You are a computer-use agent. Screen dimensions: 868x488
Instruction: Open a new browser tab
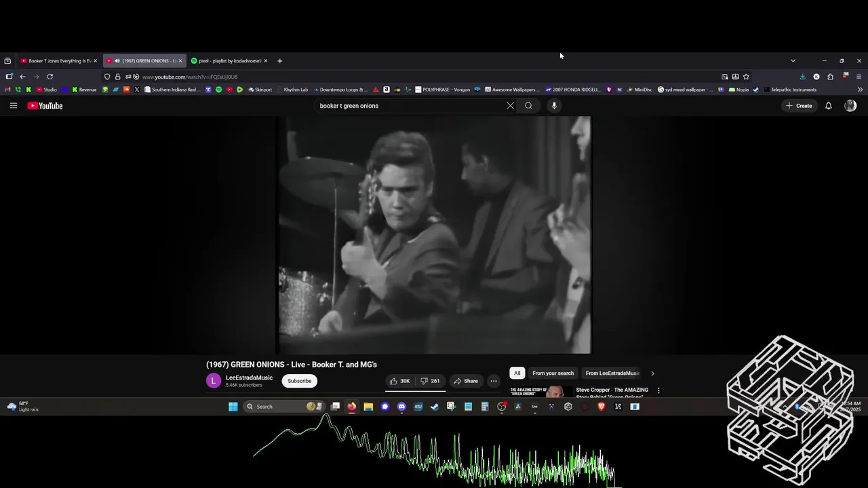tap(279, 61)
